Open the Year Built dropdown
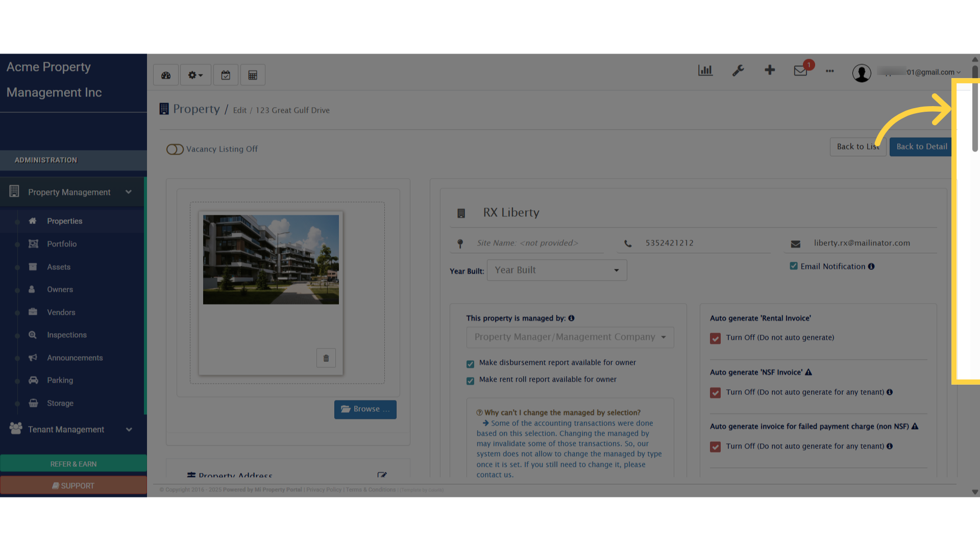980x551 pixels. tap(557, 270)
